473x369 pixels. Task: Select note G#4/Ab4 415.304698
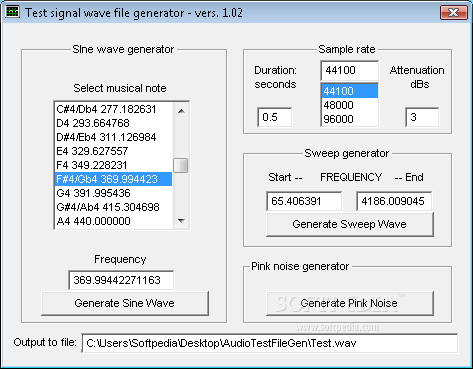(x=113, y=207)
